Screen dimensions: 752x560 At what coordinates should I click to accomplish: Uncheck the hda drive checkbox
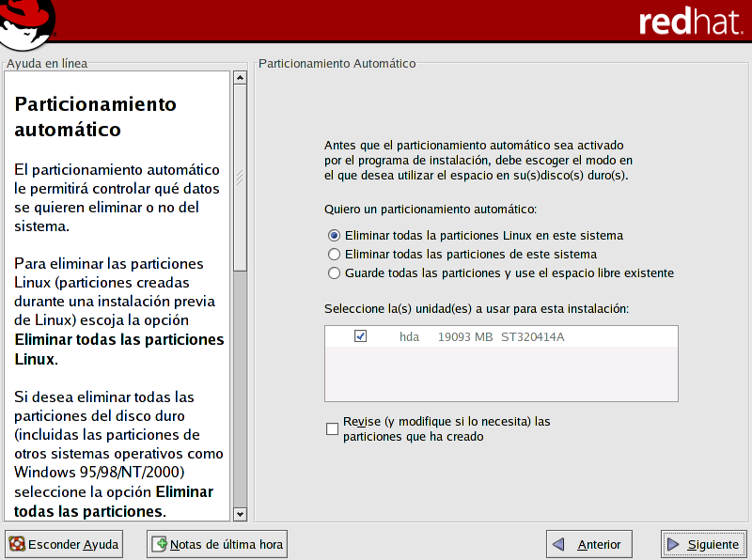click(361, 336)
